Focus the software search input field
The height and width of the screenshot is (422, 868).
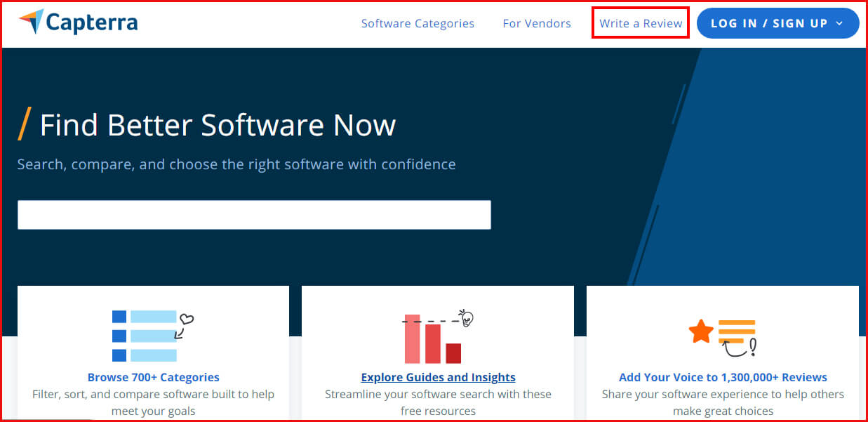point(254,215)
